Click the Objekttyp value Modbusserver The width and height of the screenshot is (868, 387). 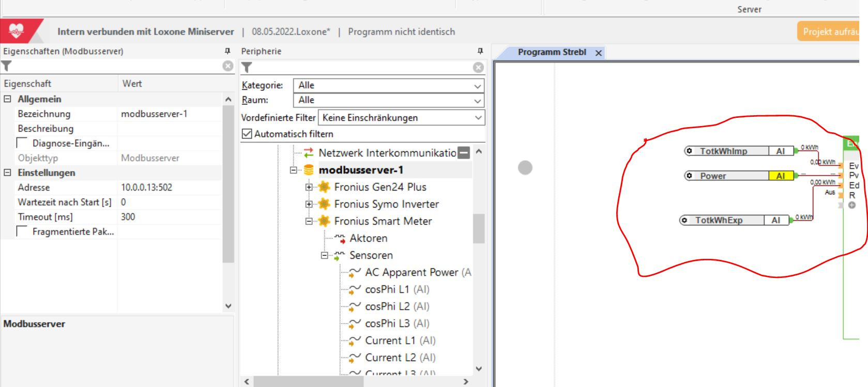pos(150,158)
